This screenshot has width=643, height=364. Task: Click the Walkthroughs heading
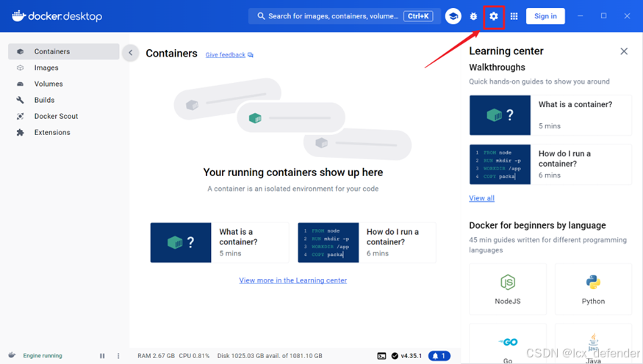tap(497, 68)
